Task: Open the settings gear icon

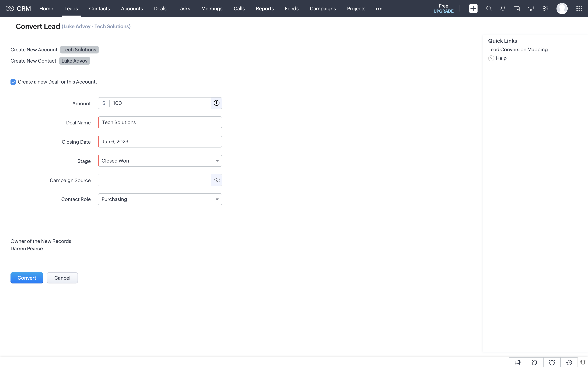Action: click(x=545, y=9)
